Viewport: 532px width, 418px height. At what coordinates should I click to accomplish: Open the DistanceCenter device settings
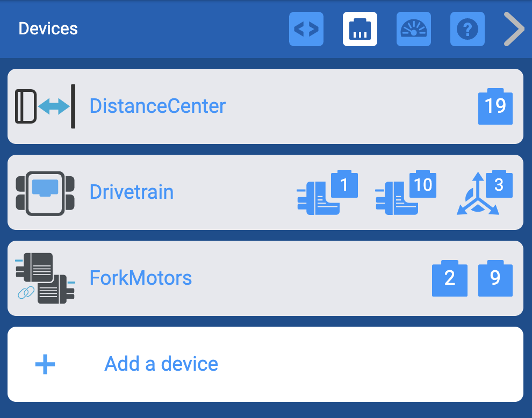[157, 106]
